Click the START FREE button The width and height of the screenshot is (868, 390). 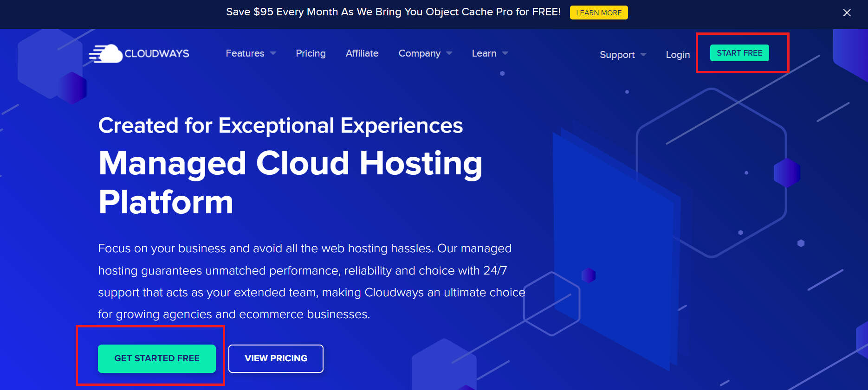(739, 53)
